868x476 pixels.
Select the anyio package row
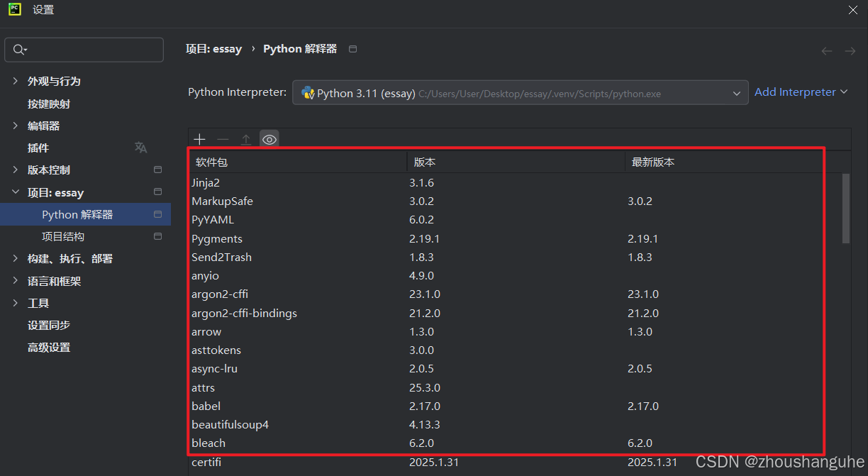pos(514,275)
